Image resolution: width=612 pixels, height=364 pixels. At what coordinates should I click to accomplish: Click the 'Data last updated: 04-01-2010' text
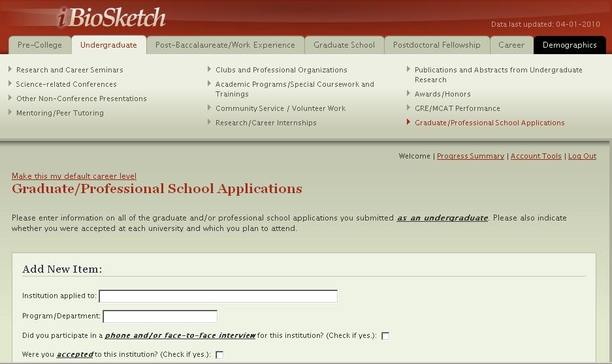(x=545, y=24)
